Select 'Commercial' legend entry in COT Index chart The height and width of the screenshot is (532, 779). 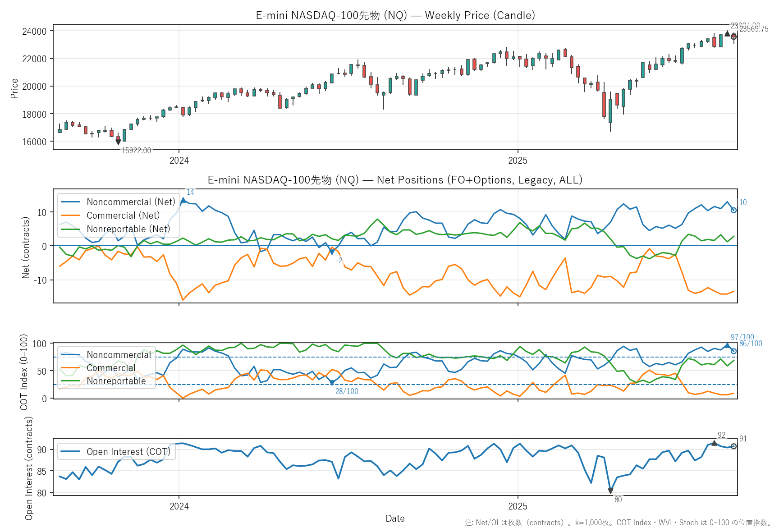click(x=111, y=368)
